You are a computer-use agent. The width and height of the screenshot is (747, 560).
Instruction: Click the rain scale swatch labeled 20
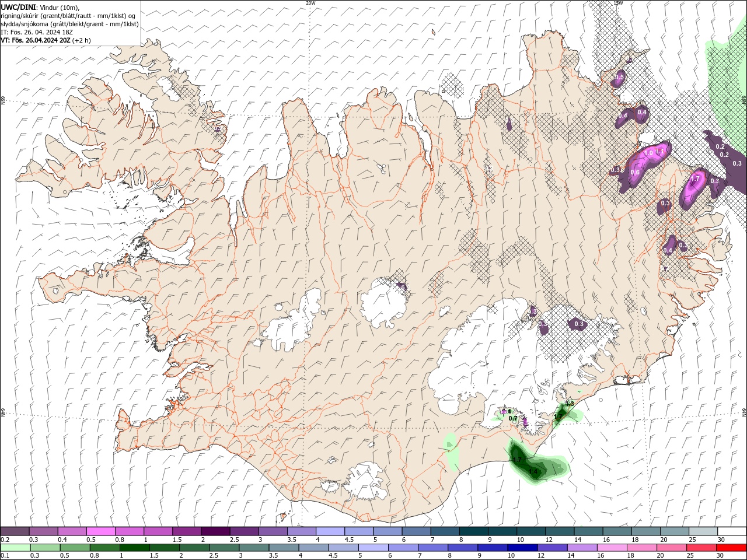tap(672, 548)
